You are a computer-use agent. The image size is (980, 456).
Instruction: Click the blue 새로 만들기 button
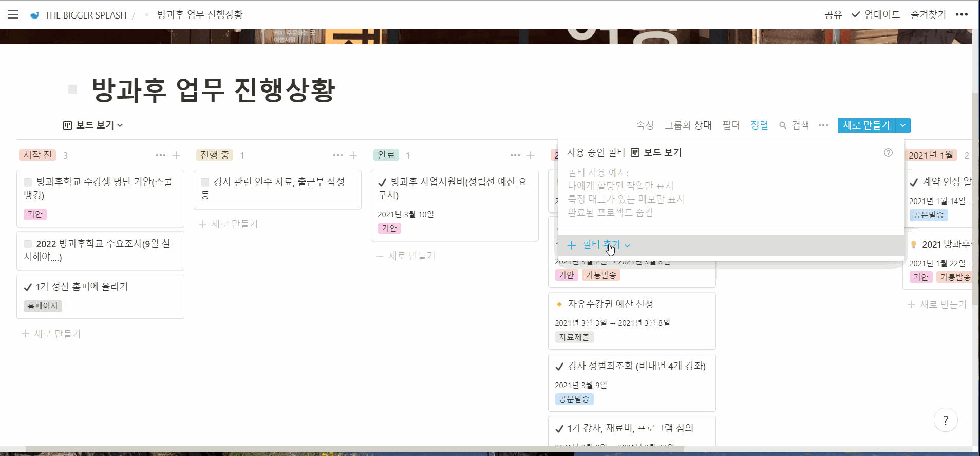866,125
